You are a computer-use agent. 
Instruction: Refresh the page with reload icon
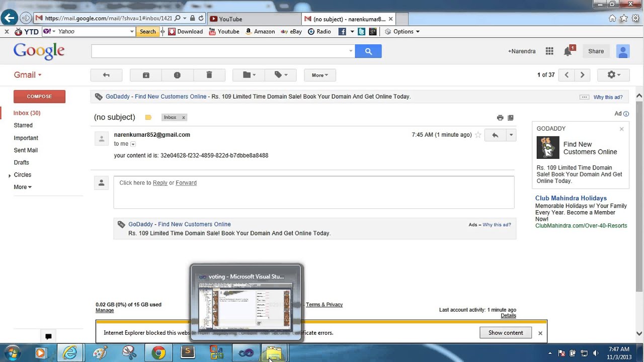pyautogui.click(x=201, y=18)
